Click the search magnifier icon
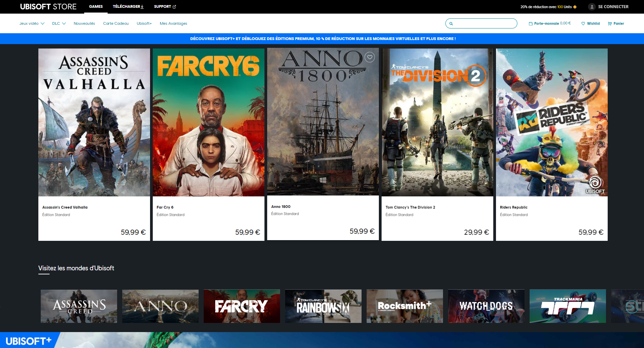The height and width of the screenshot is (348, 644). pos(451,24)
